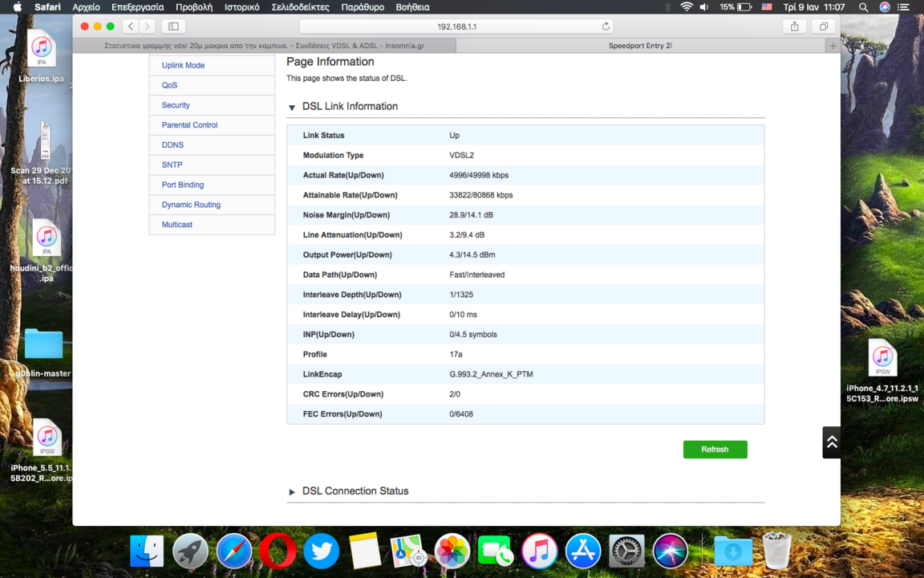Open Maps from the Dock
This screenshot has height=578, width=924.
tap(407, 551)
